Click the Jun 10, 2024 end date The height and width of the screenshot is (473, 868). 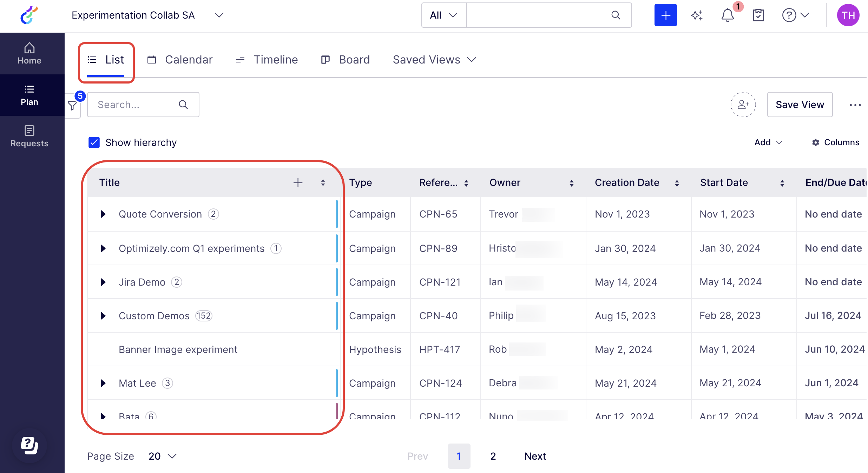click(x=835, y=349)
